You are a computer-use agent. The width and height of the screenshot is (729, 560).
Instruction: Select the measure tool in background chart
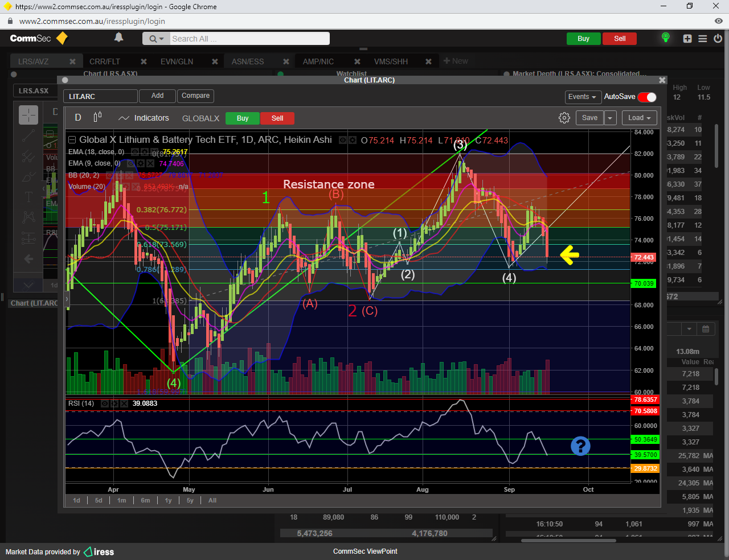pyautogui.click(x=28, y=238)
